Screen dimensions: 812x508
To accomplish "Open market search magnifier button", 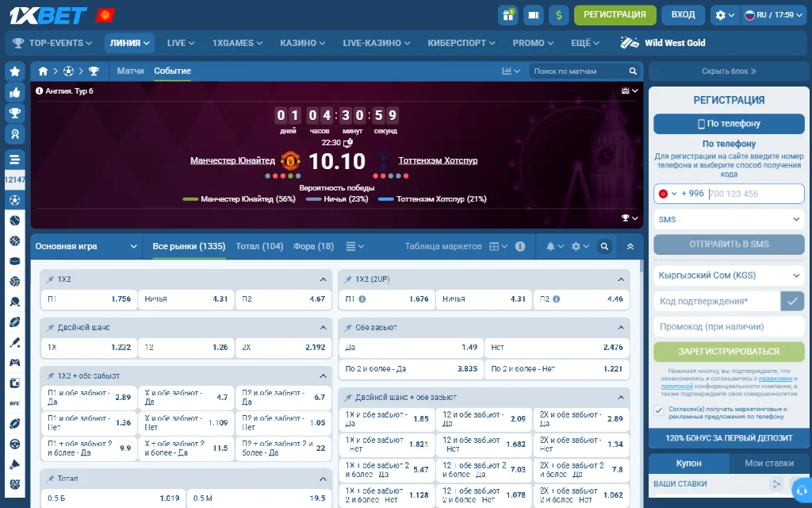I will point(604,247).
